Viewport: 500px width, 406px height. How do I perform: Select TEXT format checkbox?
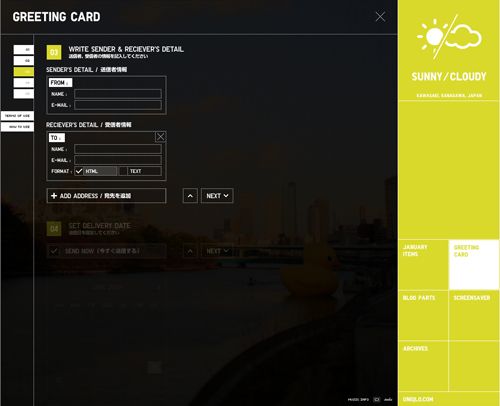(x=123, y=171)
